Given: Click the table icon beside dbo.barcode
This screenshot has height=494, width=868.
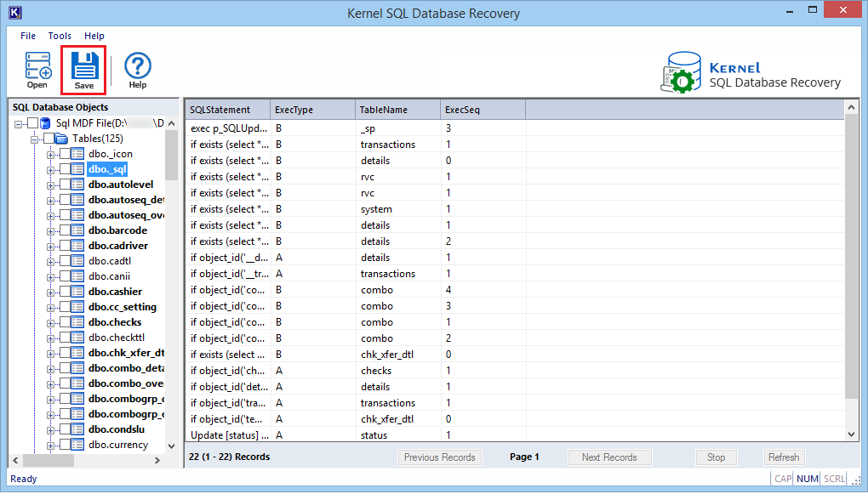Looking at the screenshot, I should point(77,230).
